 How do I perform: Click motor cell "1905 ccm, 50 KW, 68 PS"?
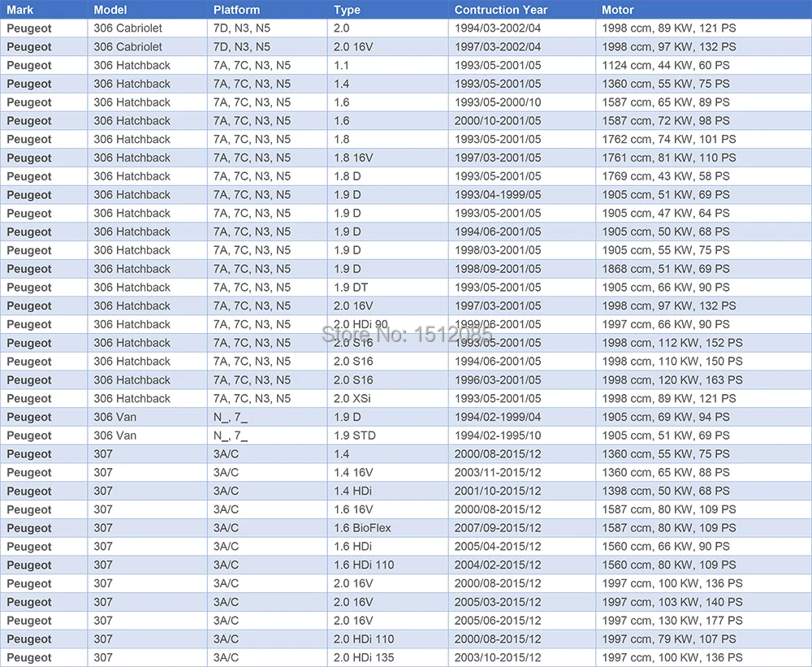(704, 232)
